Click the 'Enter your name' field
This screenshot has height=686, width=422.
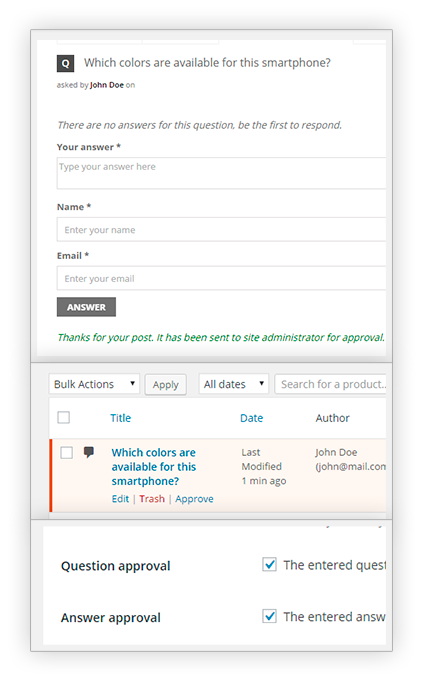click(x=221, y=229)
